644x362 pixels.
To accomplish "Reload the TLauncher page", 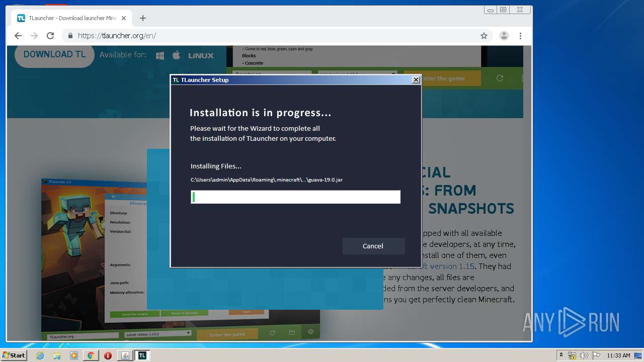I will [x=50, y=36].
